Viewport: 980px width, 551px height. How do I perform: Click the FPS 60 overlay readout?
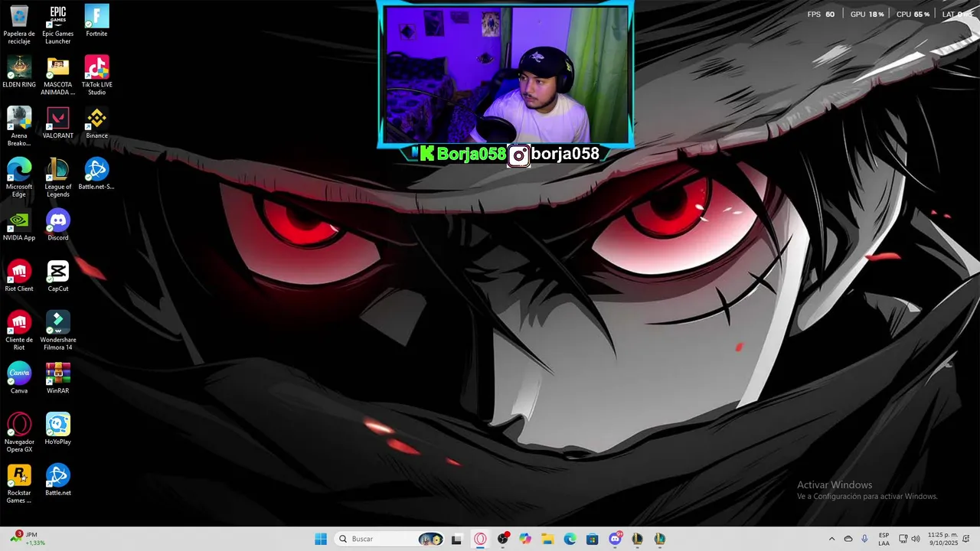click(x=821, y=14)
